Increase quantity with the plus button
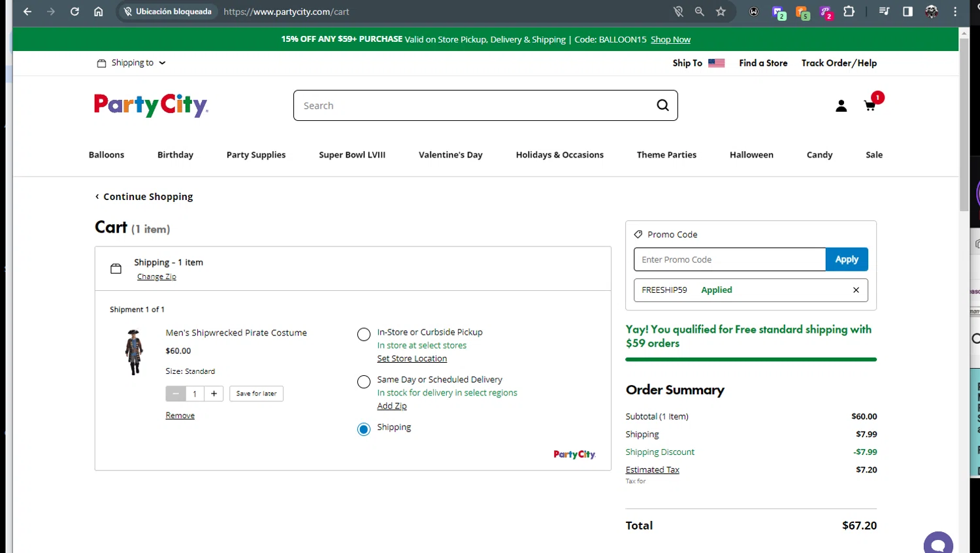The image size is (980, 553). click(x=214, y=394)
